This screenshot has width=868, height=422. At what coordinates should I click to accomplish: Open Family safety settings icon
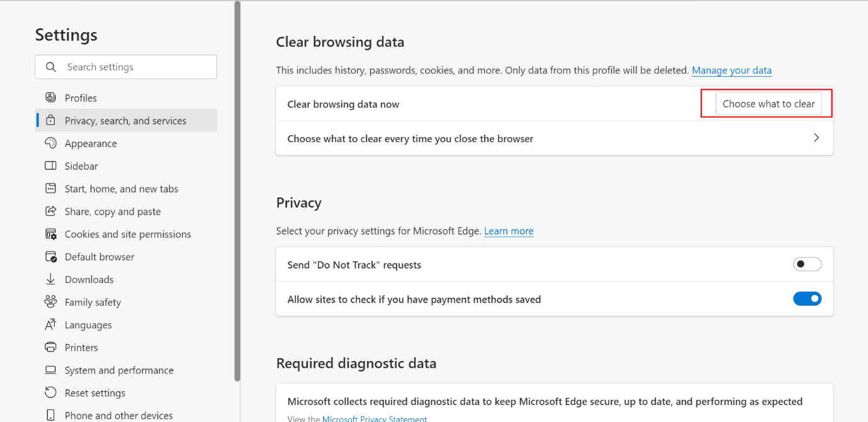pyautogui.click(x=50, y=301)
